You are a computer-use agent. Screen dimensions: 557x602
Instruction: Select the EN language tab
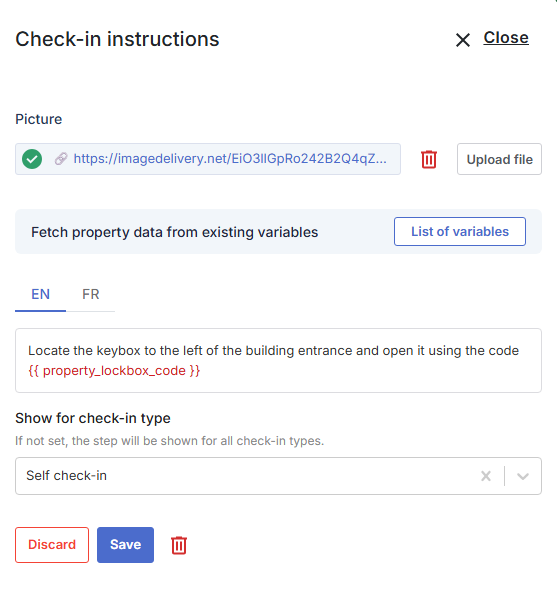40,294
